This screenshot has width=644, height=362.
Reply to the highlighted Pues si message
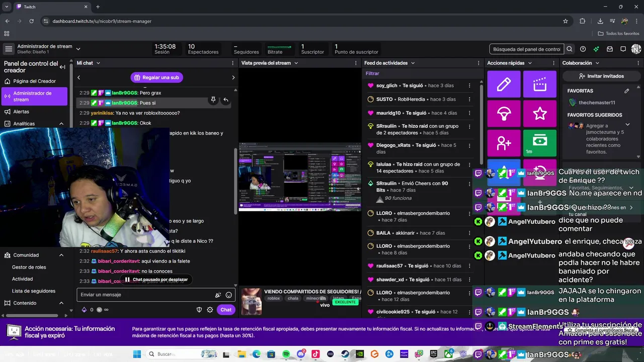point(226,100)
